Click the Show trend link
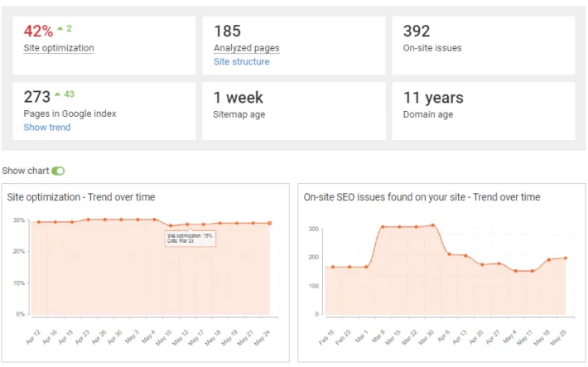 (x=47, y=128)
